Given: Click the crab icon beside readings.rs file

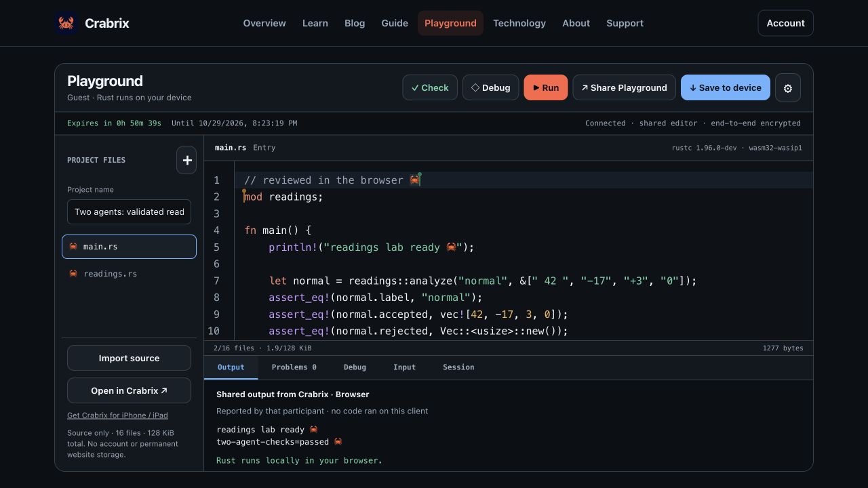Looking at the screenshot, I should 73,274.
